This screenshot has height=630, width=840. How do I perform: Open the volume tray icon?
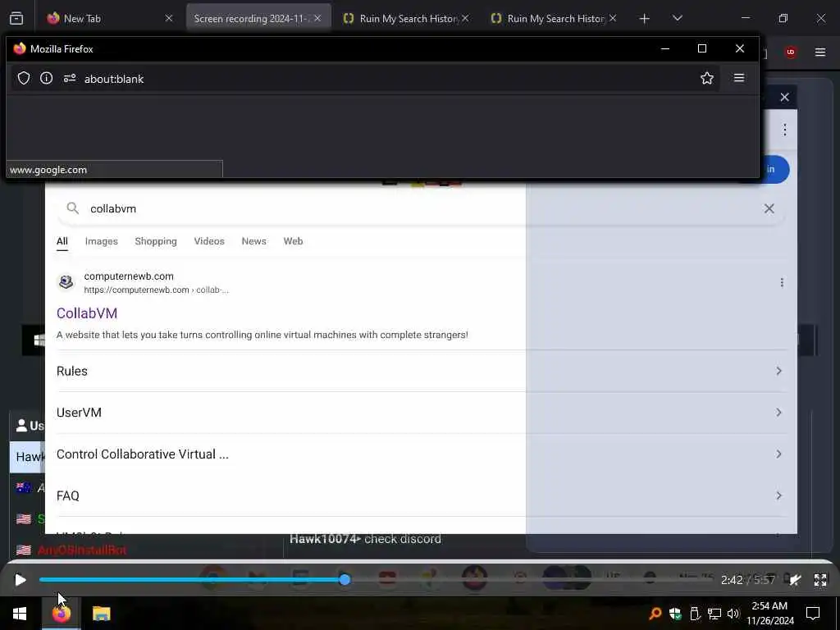tap(733, 614)
